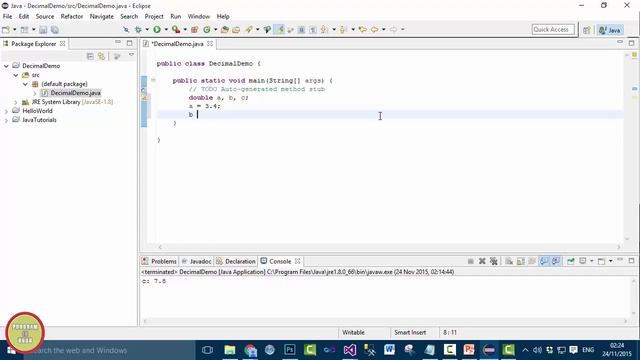Click the Debug bug icon
Viewport: 640px width, 360px height.
pos(138,29)
